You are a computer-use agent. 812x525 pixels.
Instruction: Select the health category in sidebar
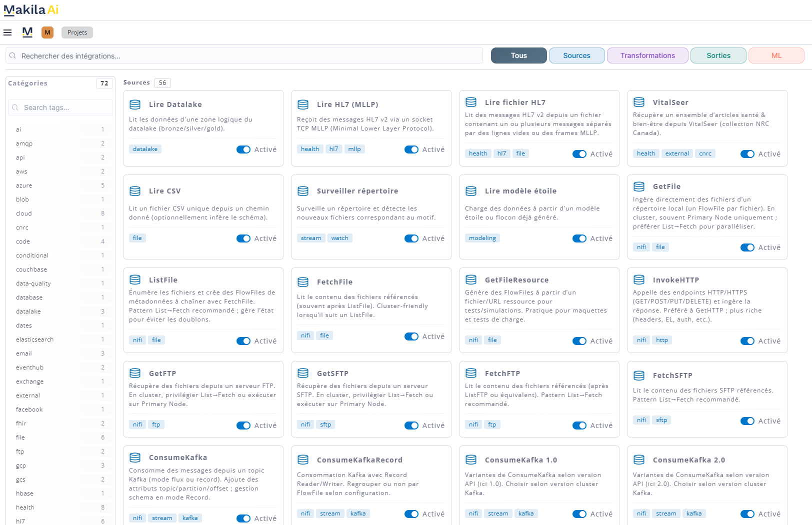[x=25, y=507]
